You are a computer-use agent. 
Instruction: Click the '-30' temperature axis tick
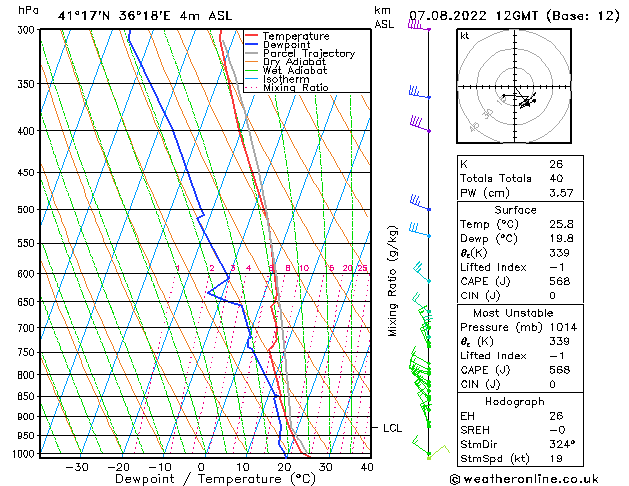(x=77, y=467)
